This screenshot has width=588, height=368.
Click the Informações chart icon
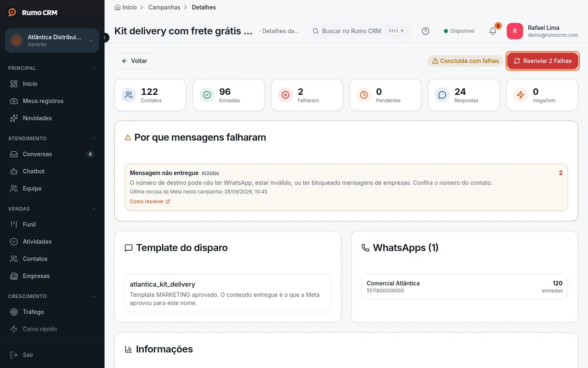point(129,350)
